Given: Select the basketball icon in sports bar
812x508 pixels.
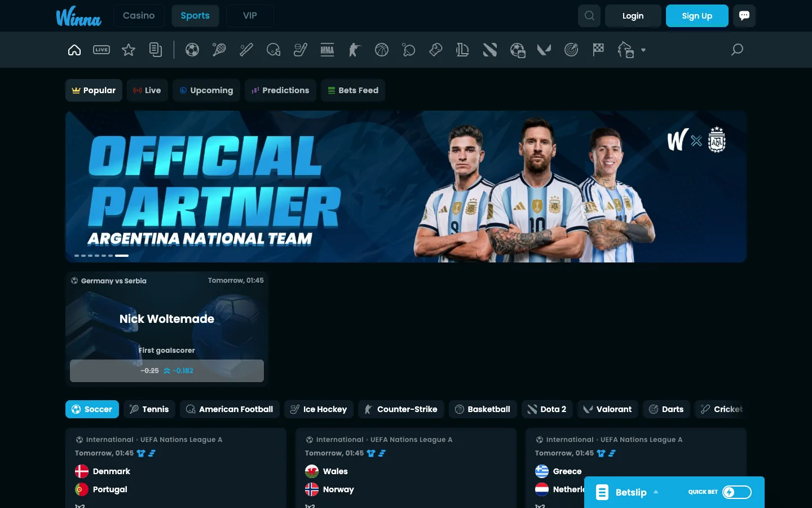Looking at the screenshot, I should (382, 50).
